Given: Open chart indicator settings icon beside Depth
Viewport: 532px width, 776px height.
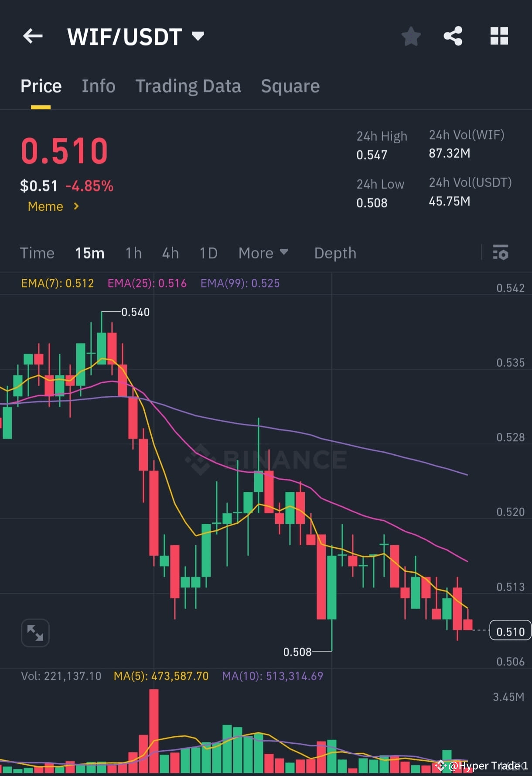Looking at the screenshot, I should point(501,253).
